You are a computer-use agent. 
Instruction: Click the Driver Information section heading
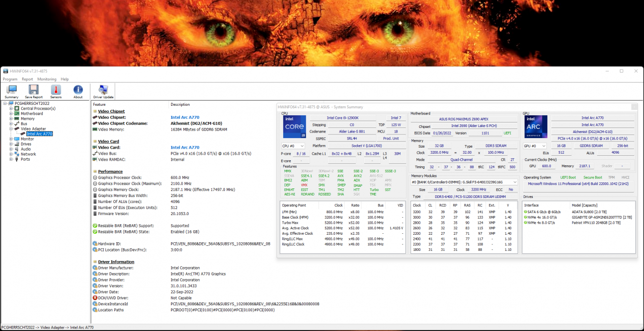[x=116, y=262]
